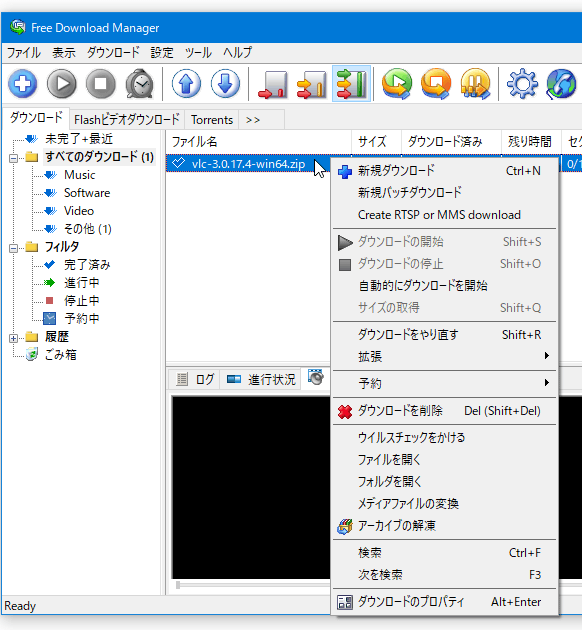This screenshot has width=582, height=630.
Task: Sort by the 残り時間 column header
Action: 531,141
